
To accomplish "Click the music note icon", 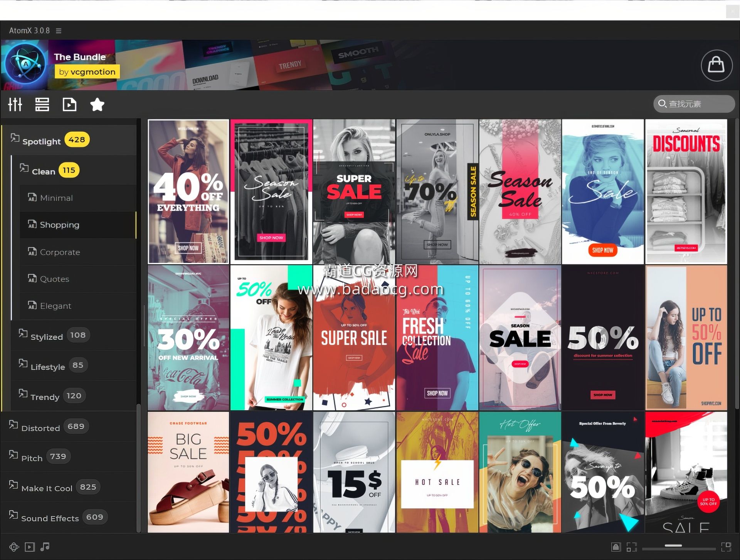I will point(45,547).
